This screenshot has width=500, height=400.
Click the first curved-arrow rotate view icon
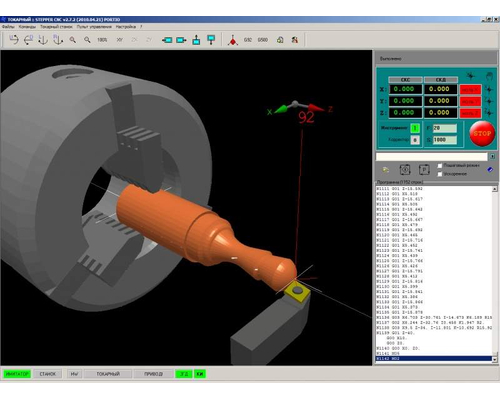coord(14,40)
